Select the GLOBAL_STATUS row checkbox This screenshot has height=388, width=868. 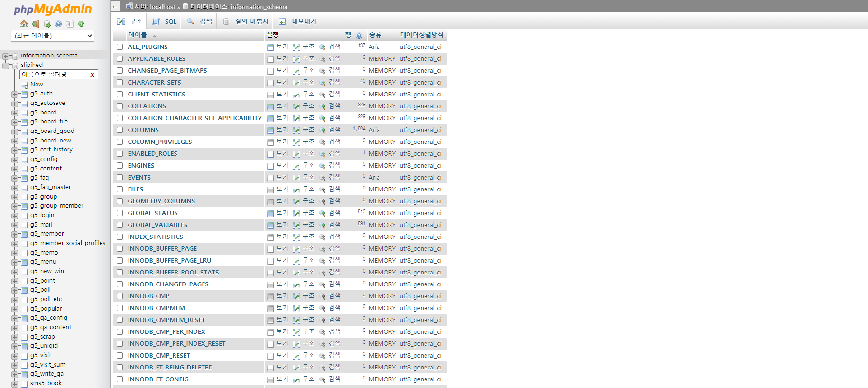pyautogui.click(x=120, y=213)
